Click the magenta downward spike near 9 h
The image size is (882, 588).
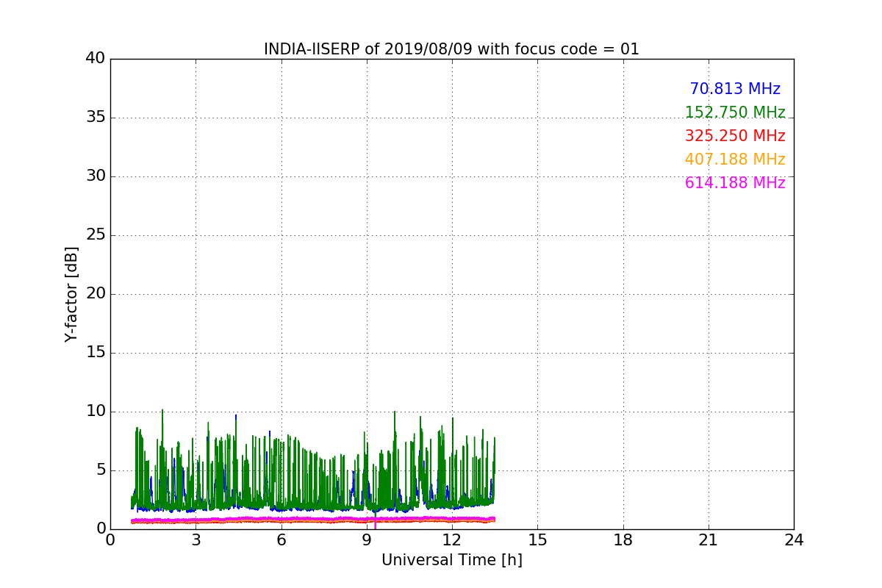coord(375,525)
